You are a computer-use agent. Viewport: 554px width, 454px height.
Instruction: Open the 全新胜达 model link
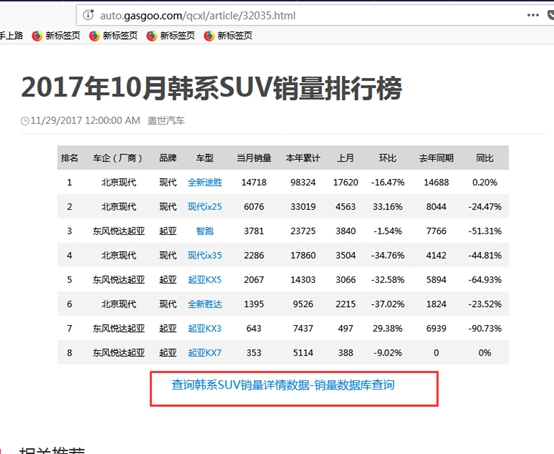click(x=205, y=304)
